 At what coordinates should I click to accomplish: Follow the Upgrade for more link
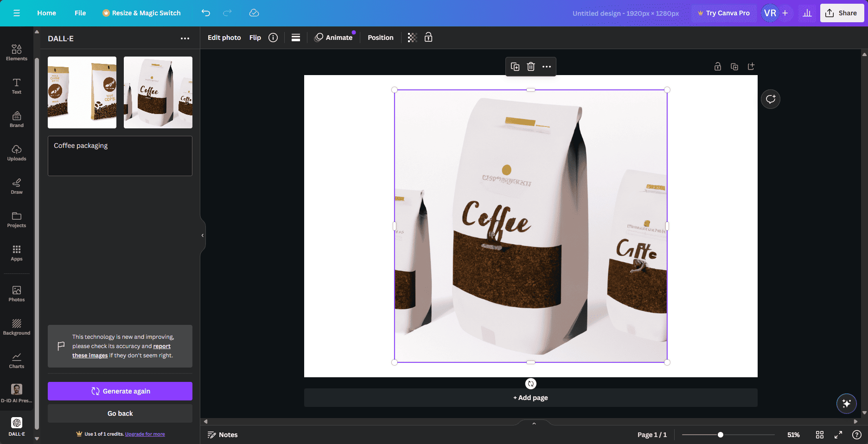[x=145, y=434]
